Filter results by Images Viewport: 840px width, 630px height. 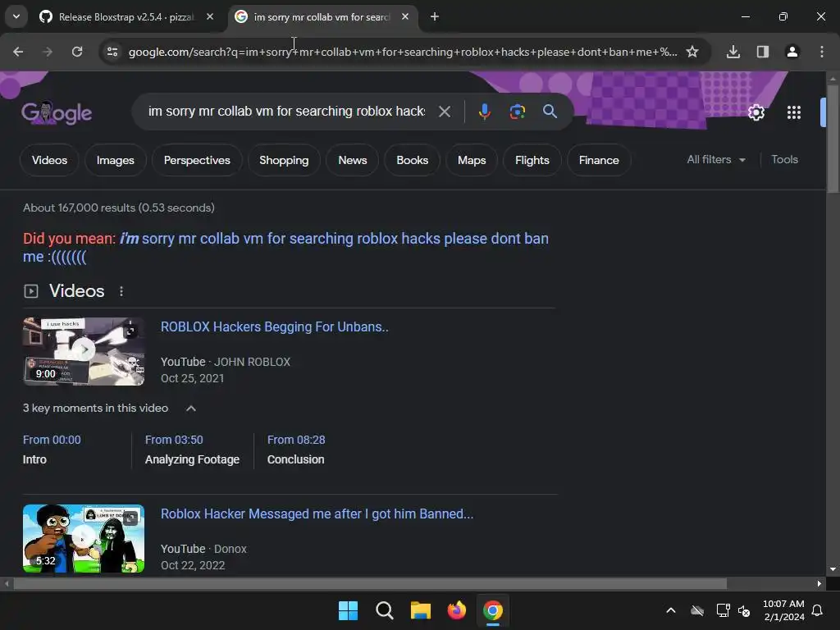[115, 160]
